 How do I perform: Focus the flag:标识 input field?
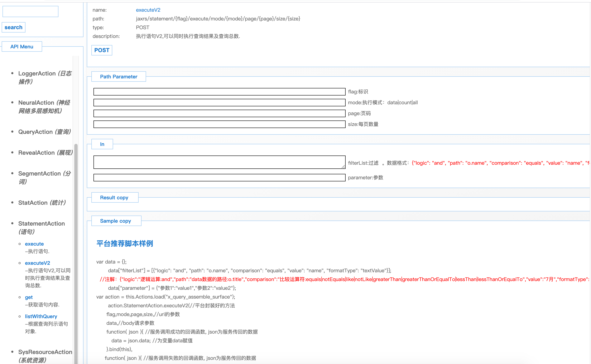pos(219,92)
